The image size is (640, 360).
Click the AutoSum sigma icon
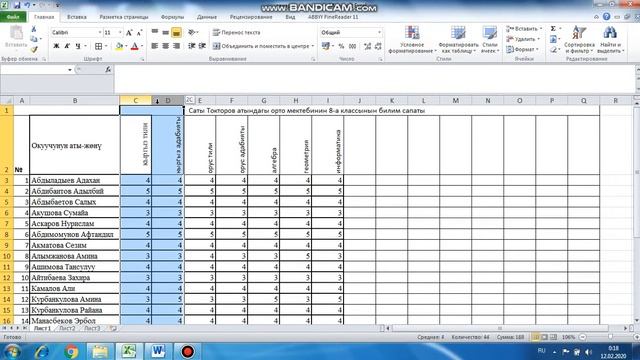[553, 29]
